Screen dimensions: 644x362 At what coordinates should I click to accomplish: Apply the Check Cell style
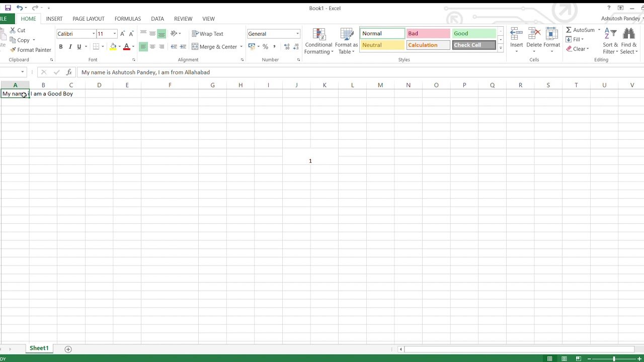coord(474,45)
